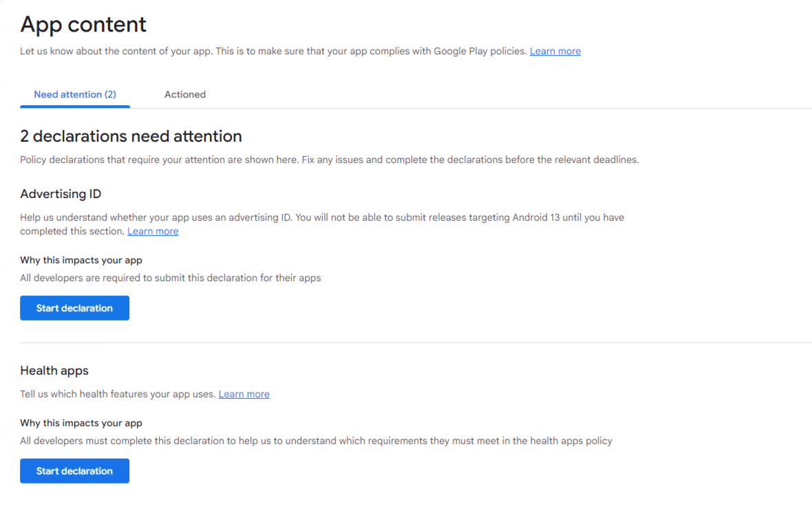Click the App content page title
812x515 pixels.
[83, 24]
